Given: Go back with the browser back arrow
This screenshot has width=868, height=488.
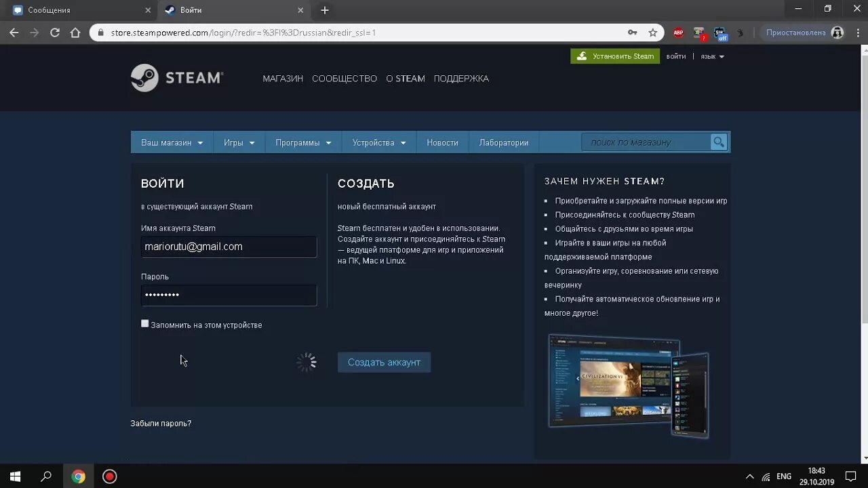Looking at the screenshot, I should pyautogui.click(x=14, y=33).
